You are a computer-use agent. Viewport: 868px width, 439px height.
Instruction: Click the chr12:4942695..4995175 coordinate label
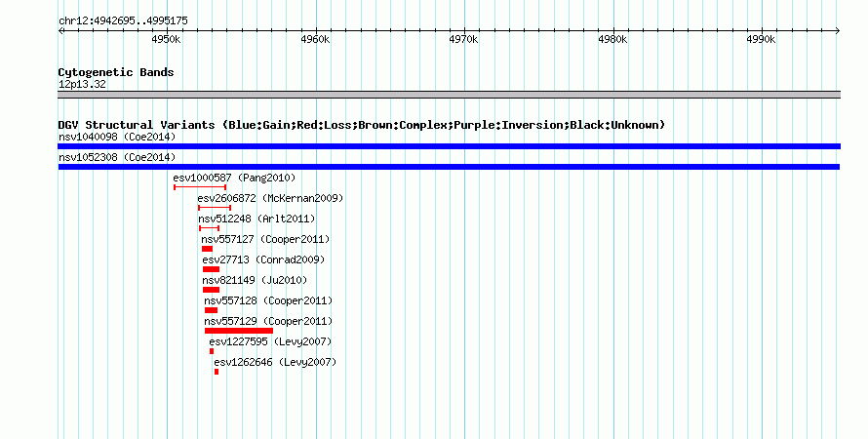click(x=123, y=20)
